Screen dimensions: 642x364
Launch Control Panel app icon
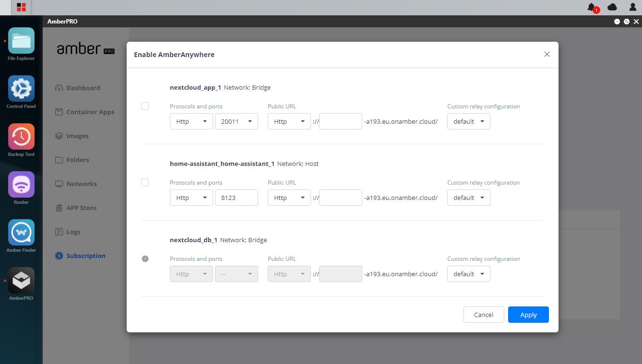[21, 89]
